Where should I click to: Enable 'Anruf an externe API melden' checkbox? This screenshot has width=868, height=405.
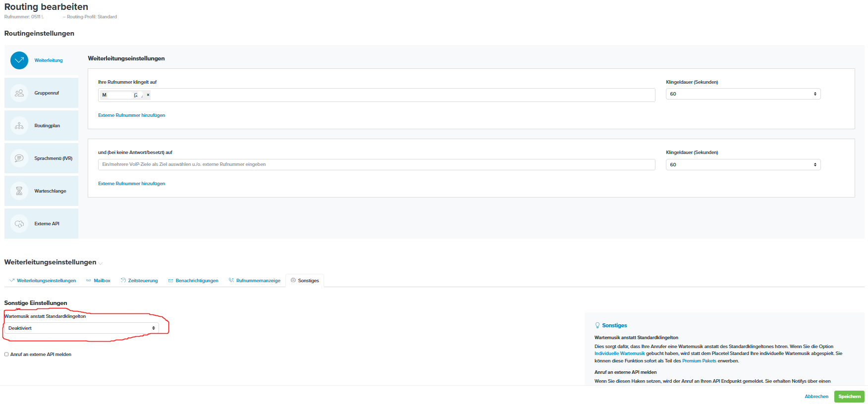pos(6,354)
